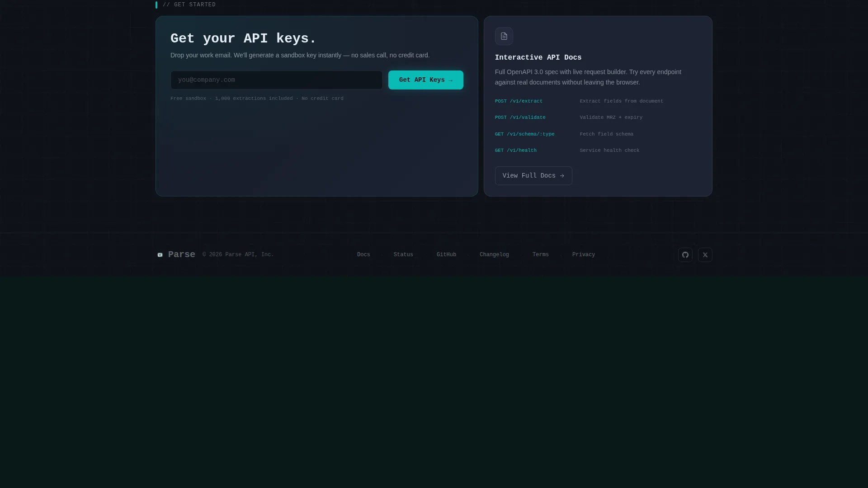Click the 'Extract fields from document' description
Viewport: 868px width, 488px height.
pos(621,101)
